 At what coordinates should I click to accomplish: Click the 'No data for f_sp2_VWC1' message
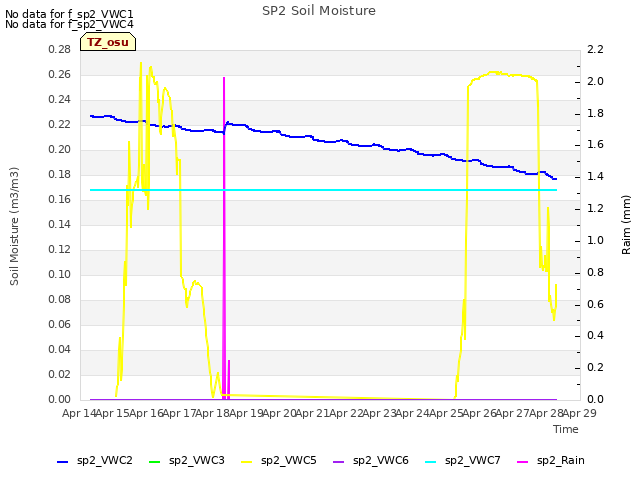pyautogui.click(x=69, y=14)
